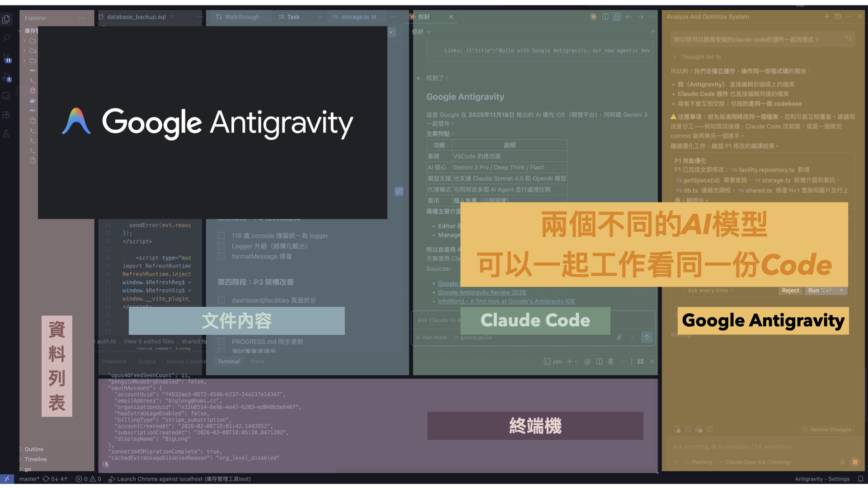Check the PROGRESS.md 同步更新 task

[x=221, y=341]
